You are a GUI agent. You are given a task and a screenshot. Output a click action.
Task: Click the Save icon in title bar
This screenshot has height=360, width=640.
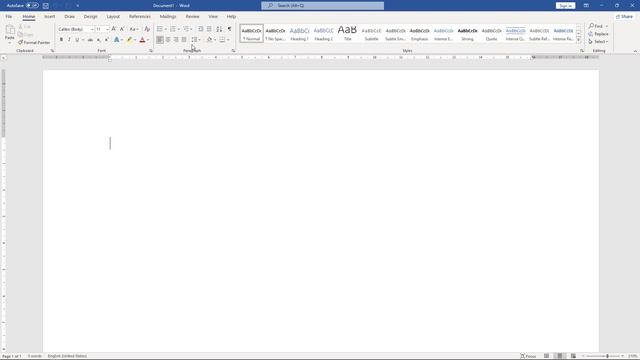click(46, 6)
